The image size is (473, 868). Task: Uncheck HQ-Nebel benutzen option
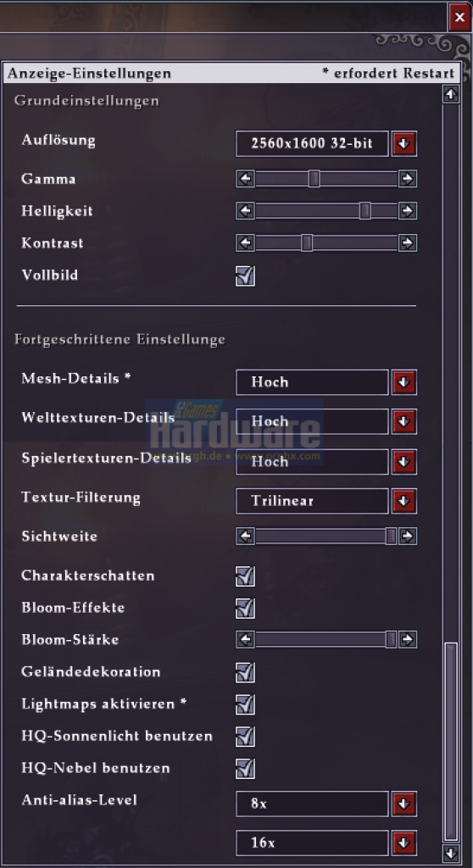(245, 768)
